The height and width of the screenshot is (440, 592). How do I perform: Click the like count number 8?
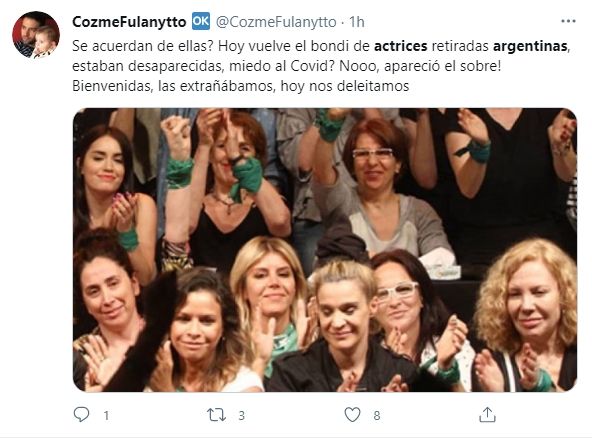(x=377, y=416)
